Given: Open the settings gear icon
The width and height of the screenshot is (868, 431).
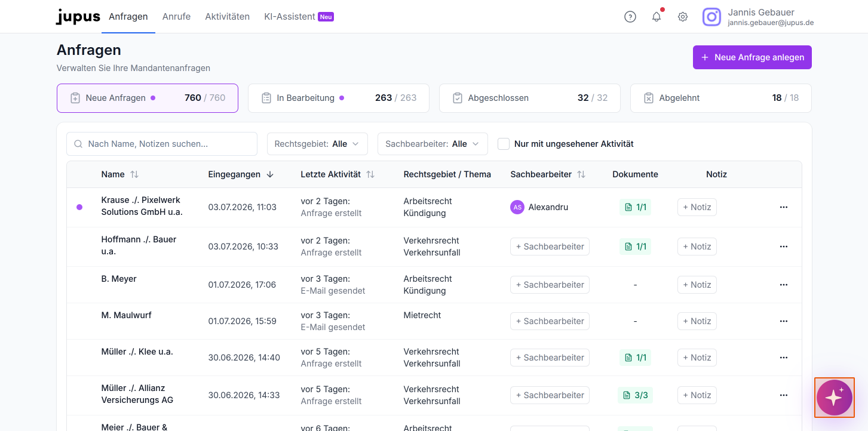Looking at the screenshot, I should point(683,17).
